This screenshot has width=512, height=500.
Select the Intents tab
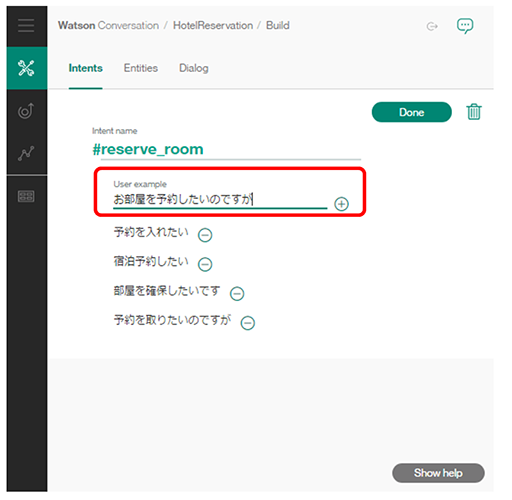point(86,68)
